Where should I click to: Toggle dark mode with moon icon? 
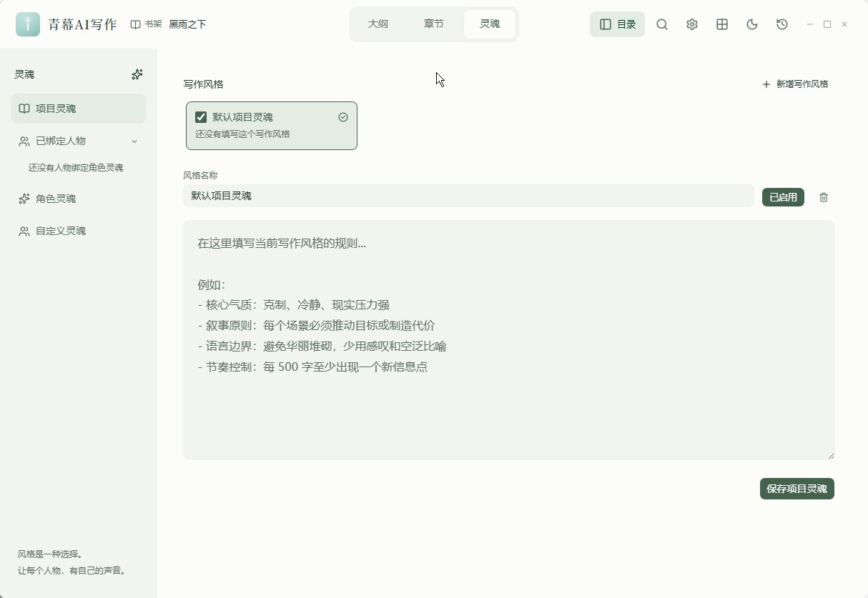pyautogui.click(x=752, y=24)
